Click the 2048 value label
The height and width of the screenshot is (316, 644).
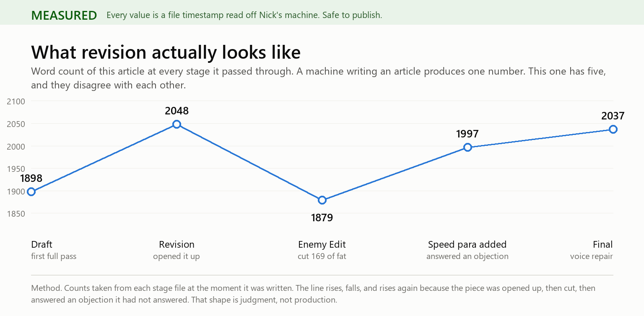point(177,111)
